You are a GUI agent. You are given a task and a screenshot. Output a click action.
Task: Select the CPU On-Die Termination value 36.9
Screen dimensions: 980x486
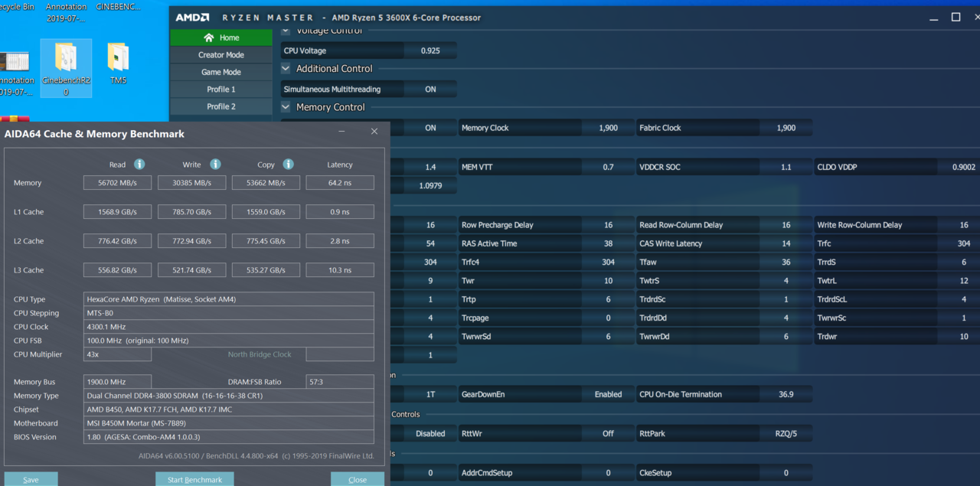pyautogui.click(x=786, y=394)
